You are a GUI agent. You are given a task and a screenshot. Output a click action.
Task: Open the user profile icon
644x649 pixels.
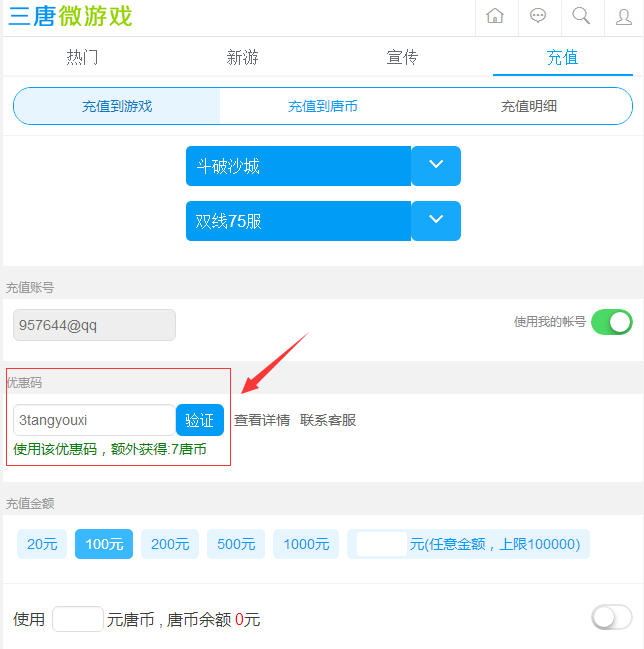point(624,17)
